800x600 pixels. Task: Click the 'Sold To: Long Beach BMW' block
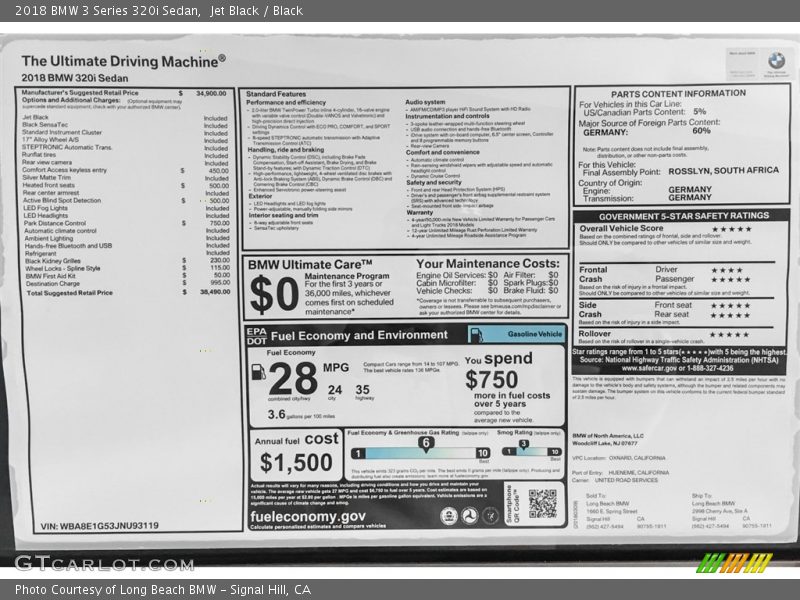point(626,511)
